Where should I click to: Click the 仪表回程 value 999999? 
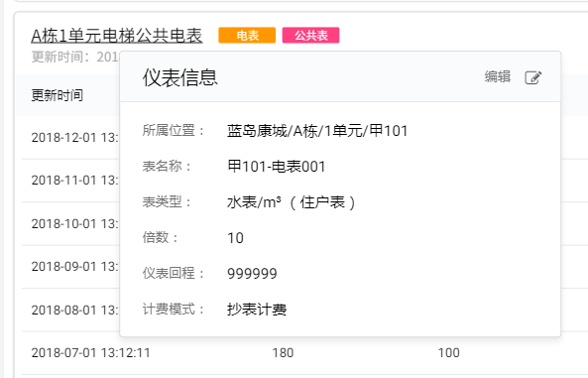tap(252, 274)
